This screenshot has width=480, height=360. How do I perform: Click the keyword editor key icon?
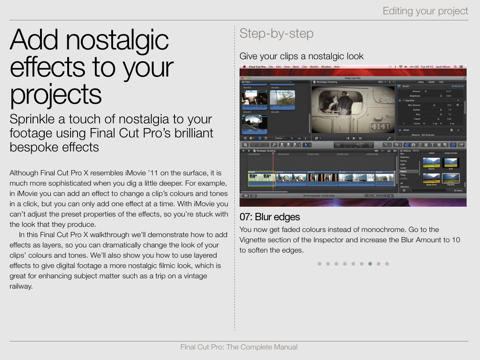tap(274, 145)
